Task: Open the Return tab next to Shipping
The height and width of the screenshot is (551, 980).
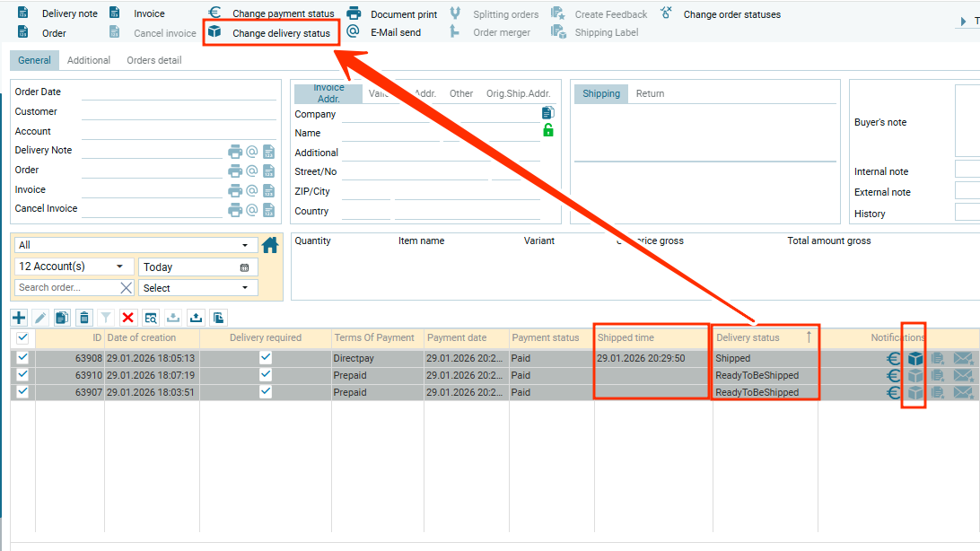Action: point(650,93)
